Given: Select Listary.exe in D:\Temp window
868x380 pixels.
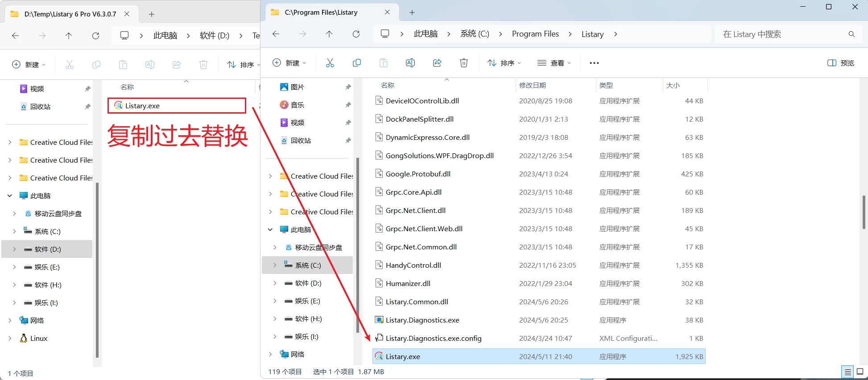Looking at the screenshot, I should coord(177,106).
